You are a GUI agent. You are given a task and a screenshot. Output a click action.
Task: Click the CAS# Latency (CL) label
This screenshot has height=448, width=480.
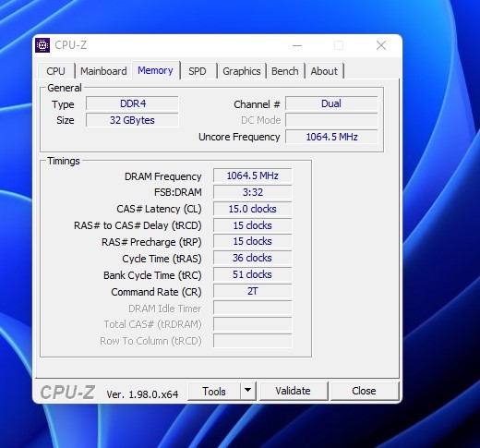[159, 209]
